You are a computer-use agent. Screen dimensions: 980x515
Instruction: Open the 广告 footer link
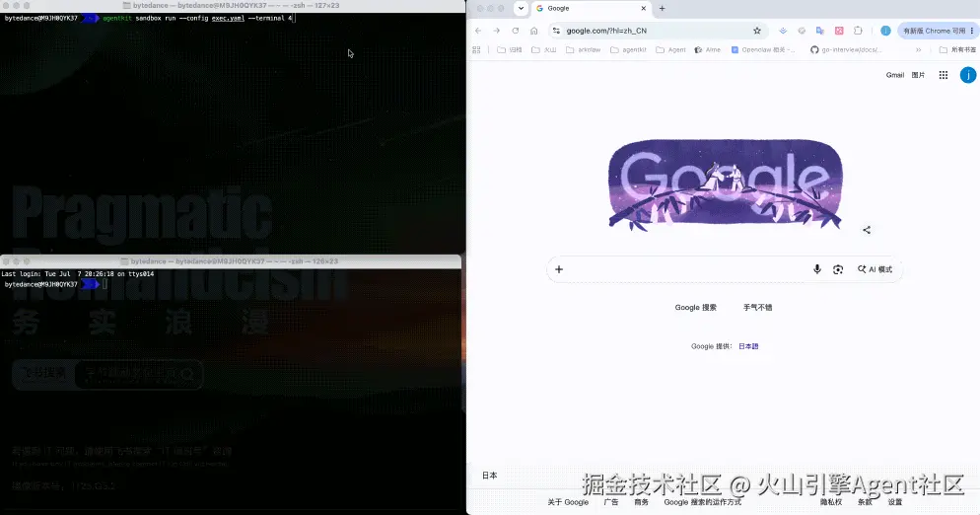coord(611,502)
